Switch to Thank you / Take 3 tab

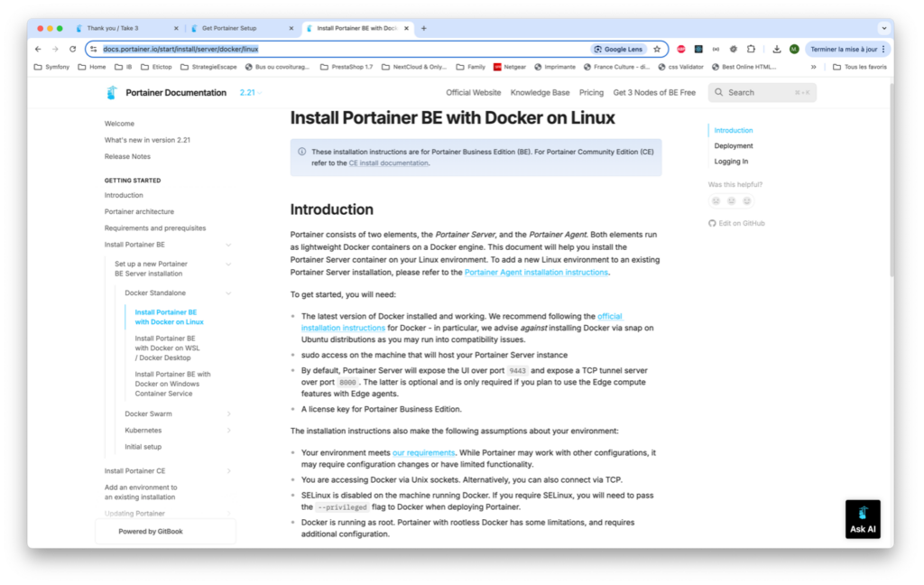click(x=113, y=28)
